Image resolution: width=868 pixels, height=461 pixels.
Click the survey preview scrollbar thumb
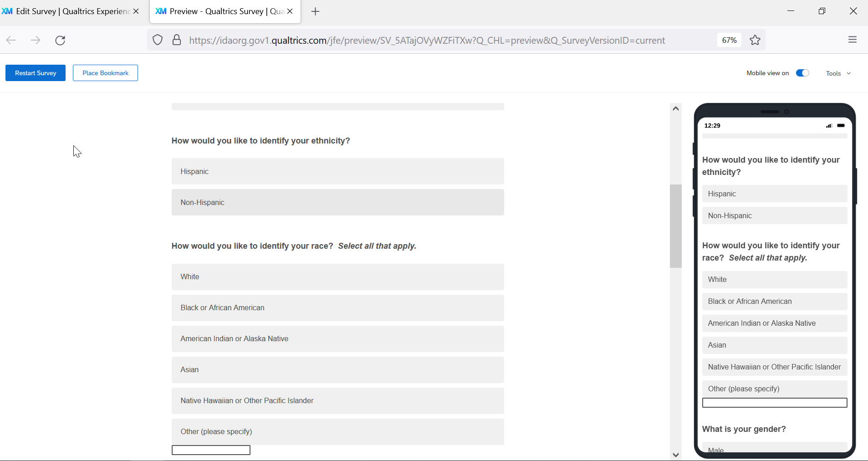(x=676, y=226)
